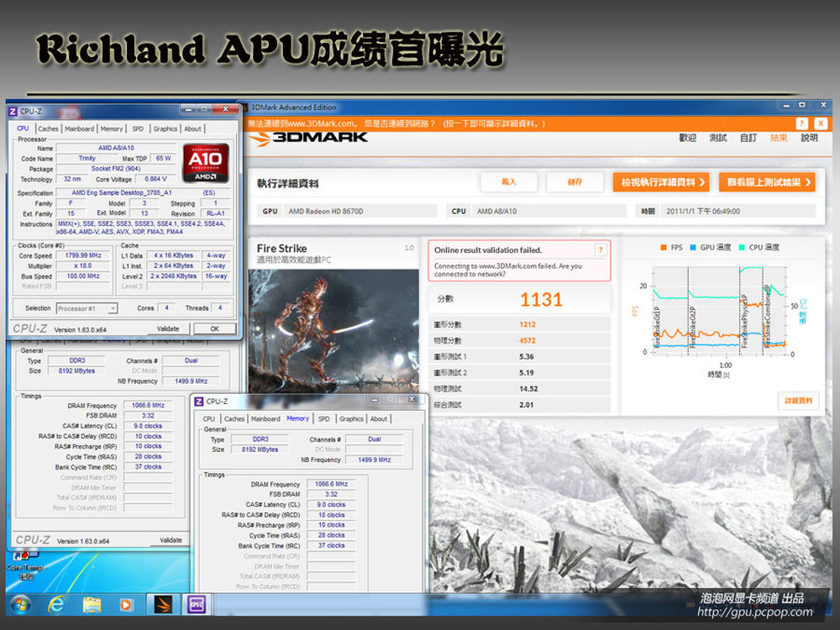The width and height of the screenshot is (840, 630).
Task: Select the SPD tab in the frontmost Memory window
Action: [323, 419]
